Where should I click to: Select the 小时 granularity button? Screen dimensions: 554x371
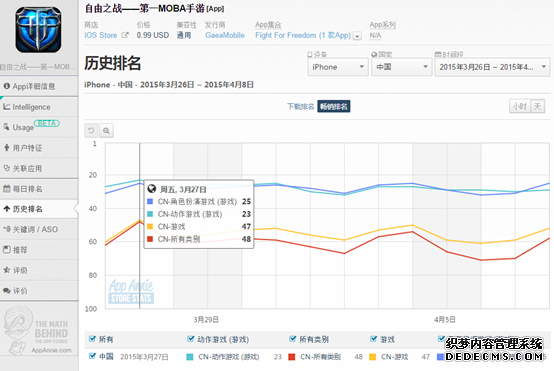pos(520,106)
